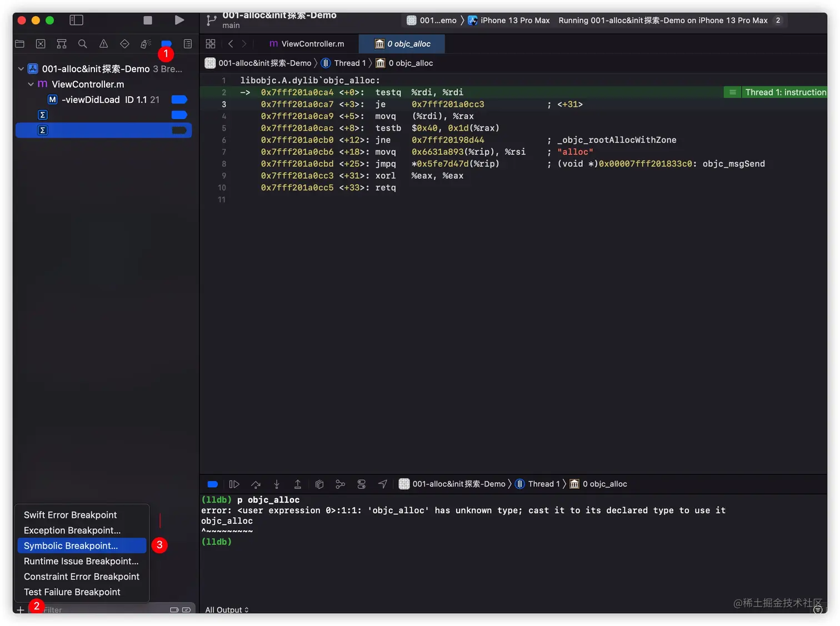Viewport: 840px width, 626px height.
Task: Toggle the first symbolic breakpoint indicator
Action: point(179,115)
